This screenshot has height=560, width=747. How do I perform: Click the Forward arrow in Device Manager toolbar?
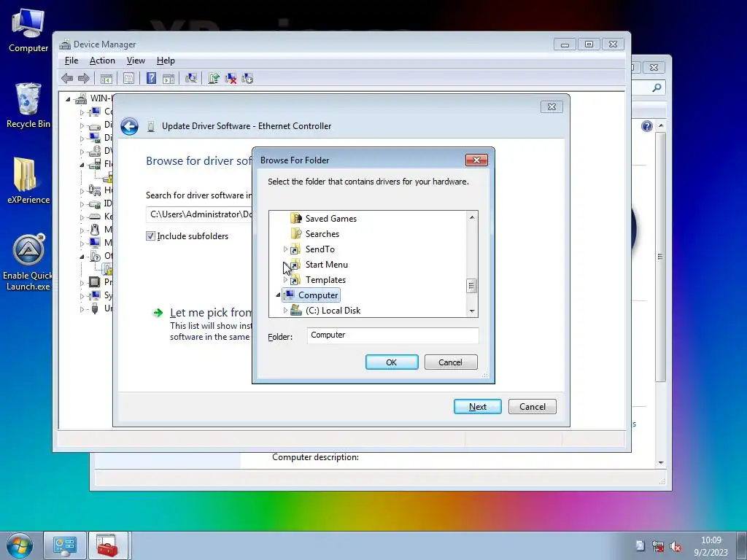pyautogui.click(x=84, y=78)
